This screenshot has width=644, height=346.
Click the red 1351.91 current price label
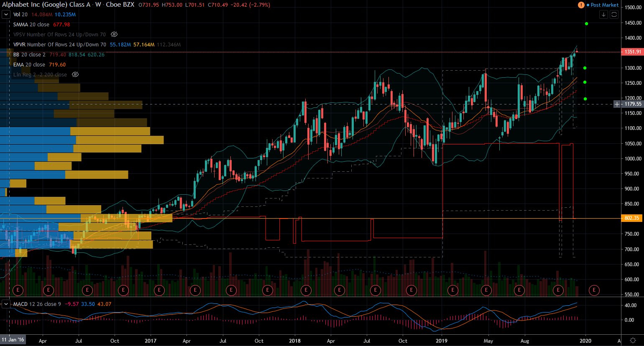point(632,52)
